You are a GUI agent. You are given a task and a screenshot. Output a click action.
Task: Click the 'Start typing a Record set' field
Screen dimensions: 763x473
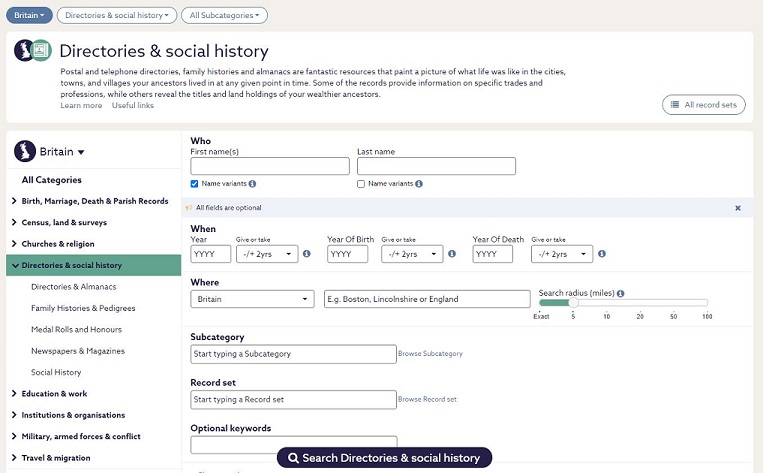coord(293,400)
